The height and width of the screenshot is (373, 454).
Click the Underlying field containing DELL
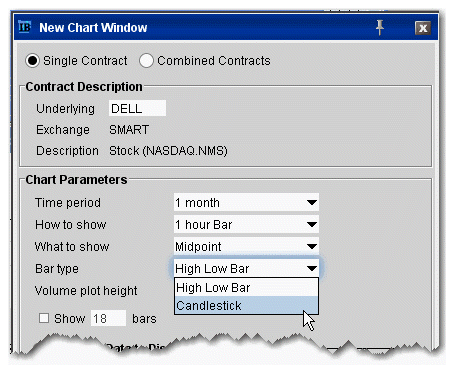[137, 108]
